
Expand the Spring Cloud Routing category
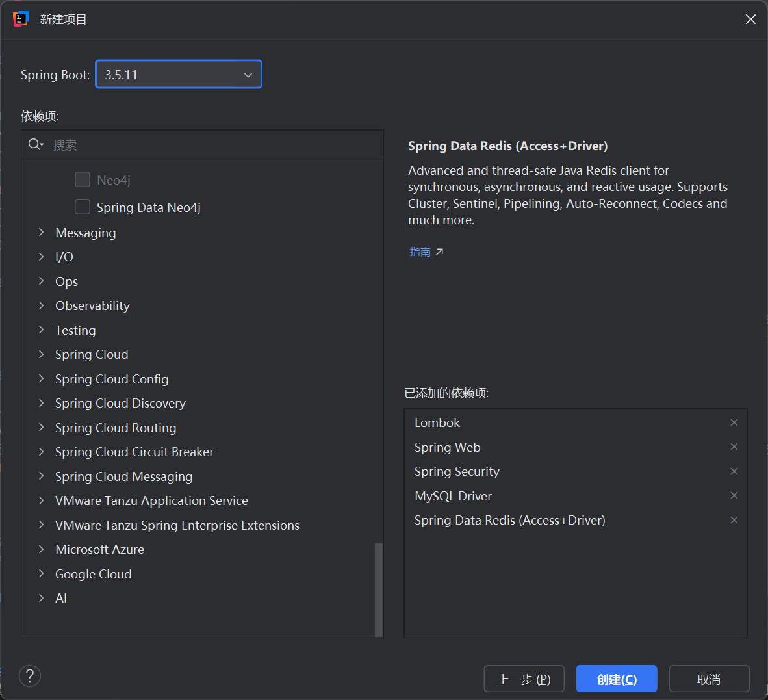pyautogui.click(x=41, y=428)
